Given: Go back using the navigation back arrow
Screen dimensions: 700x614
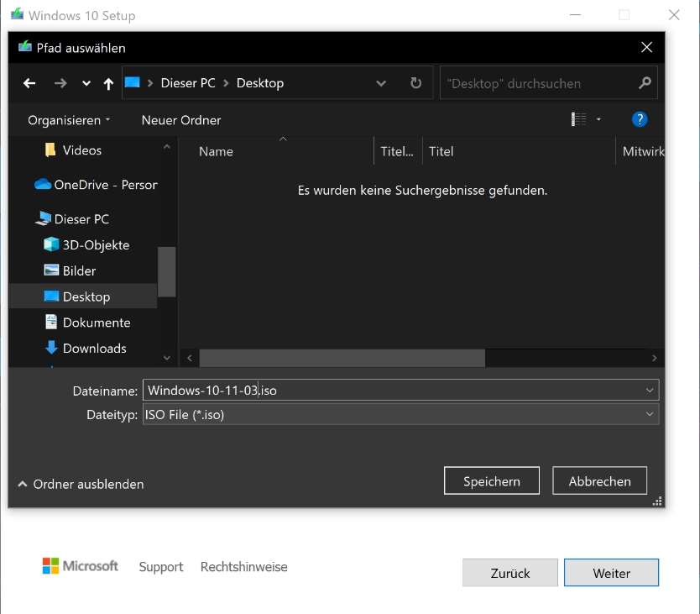Looking at the screenshot, I should coord(29,83).
